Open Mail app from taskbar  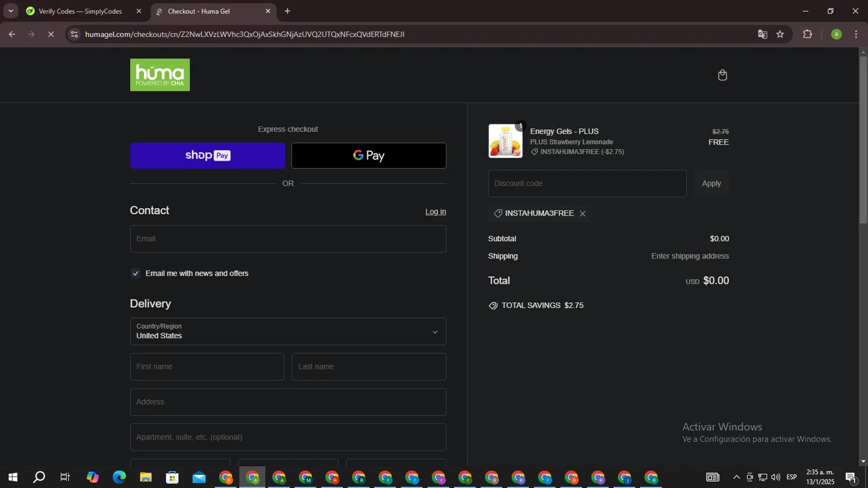click(199, 478)
